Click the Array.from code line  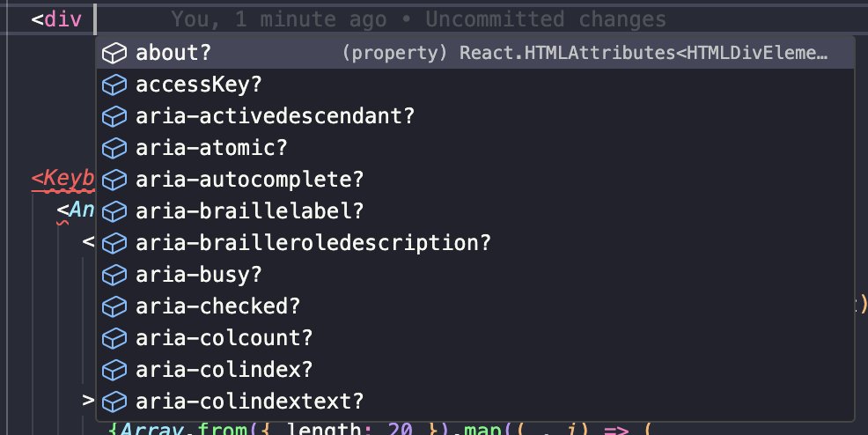click(379, 429)
